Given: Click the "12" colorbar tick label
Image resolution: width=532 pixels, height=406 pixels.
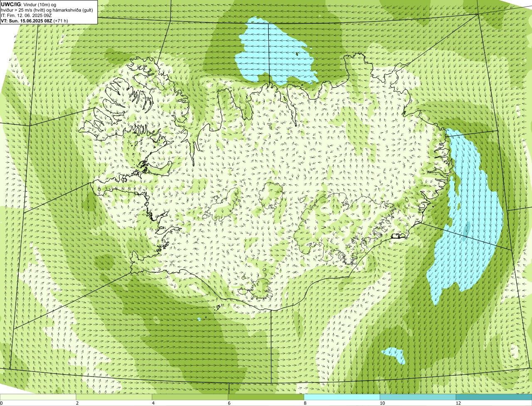Looking at the screenshot, I should point(458,403).
